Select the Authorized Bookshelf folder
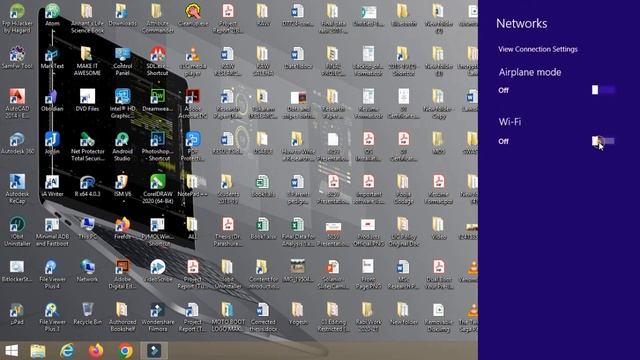Image resolution: width=640 pixels, height=360 pixels. 122,317
